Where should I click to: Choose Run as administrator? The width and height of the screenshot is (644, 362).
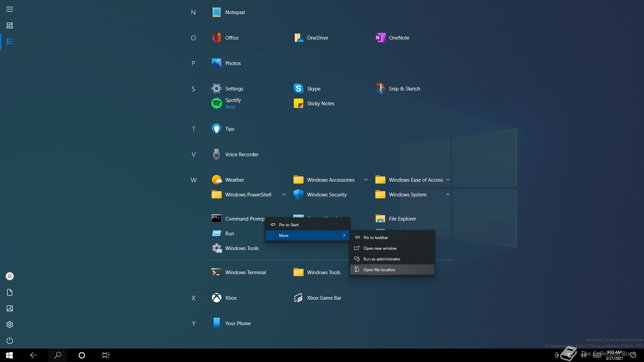point(392,259)
